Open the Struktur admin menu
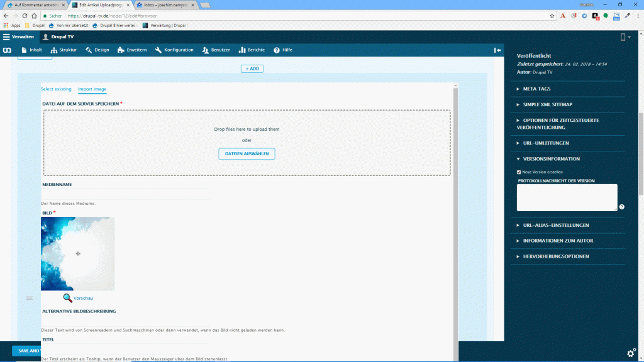 click(64, 50)
